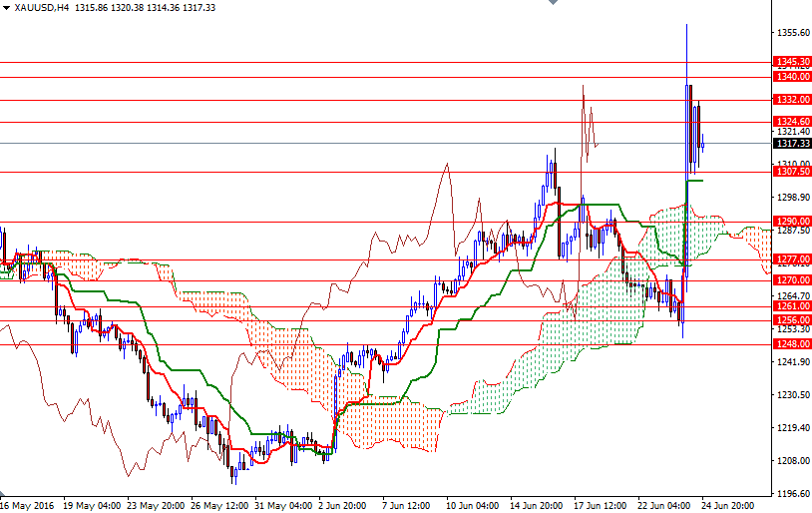Select the 1340.00 red price level label

click(791, 77)
